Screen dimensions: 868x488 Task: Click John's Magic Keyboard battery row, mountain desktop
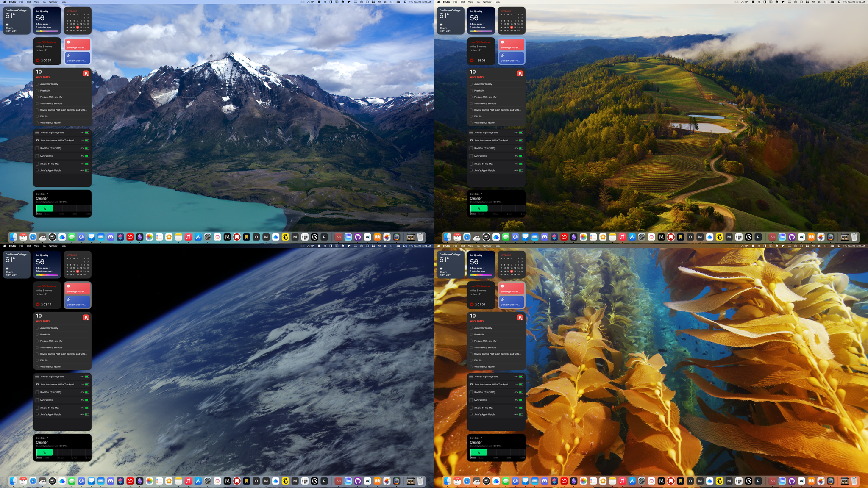click(62, 133)
